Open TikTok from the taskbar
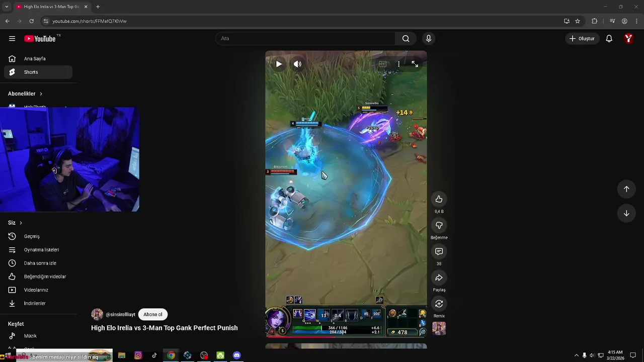Viewport: 644px width, 362px height. pos(154,355)
